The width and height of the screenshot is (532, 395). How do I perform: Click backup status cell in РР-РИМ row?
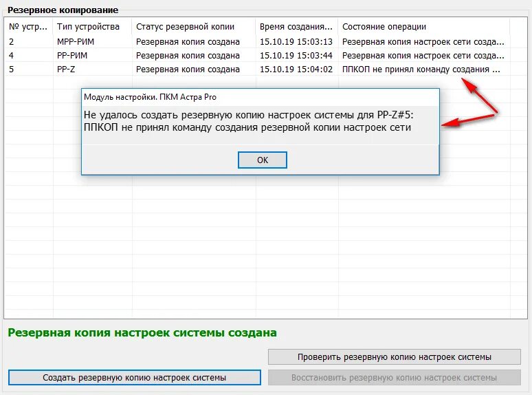click(x=193, y=55)
